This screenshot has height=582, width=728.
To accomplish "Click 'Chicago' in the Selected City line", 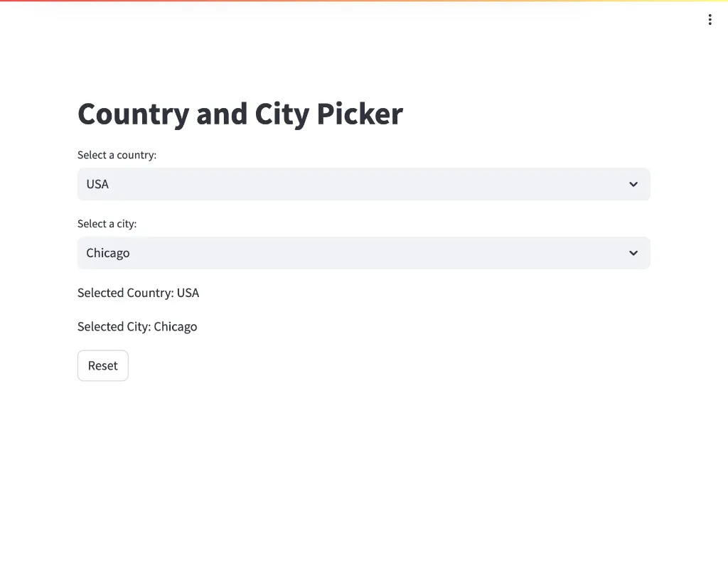I will (x=176, y=327).
